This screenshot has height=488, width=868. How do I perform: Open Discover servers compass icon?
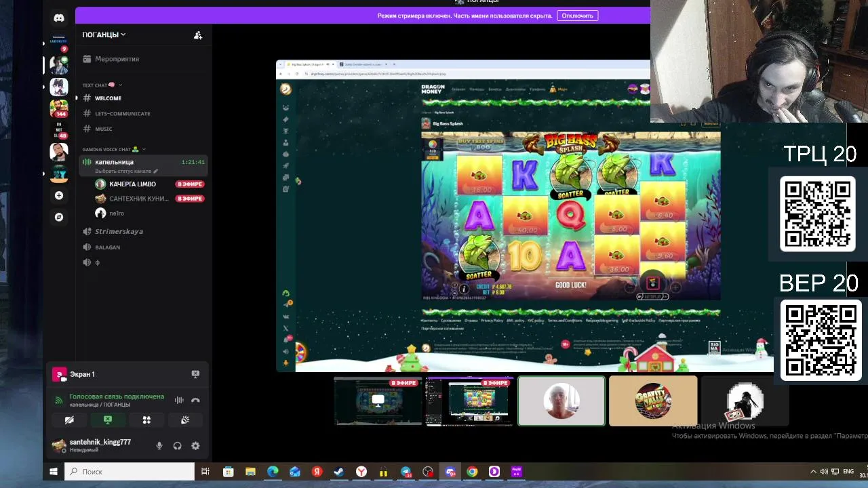pyautogui.click(x=59, y=217)
